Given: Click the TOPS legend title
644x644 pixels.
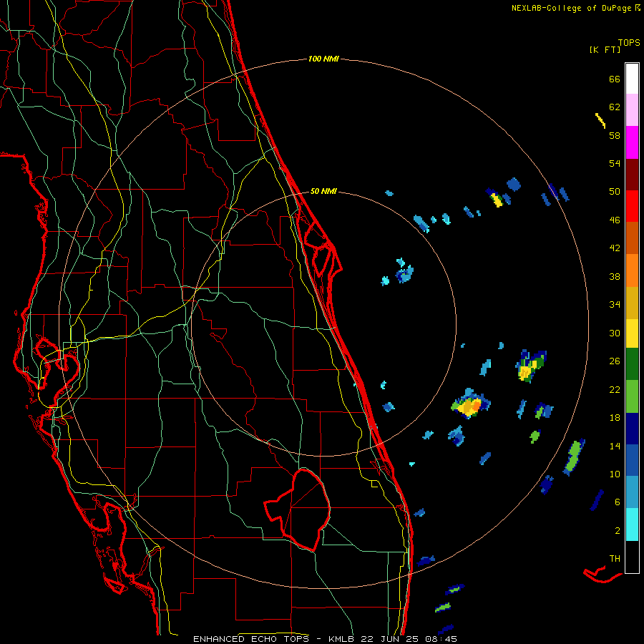Looking at the screenshot, I should 629,42.
